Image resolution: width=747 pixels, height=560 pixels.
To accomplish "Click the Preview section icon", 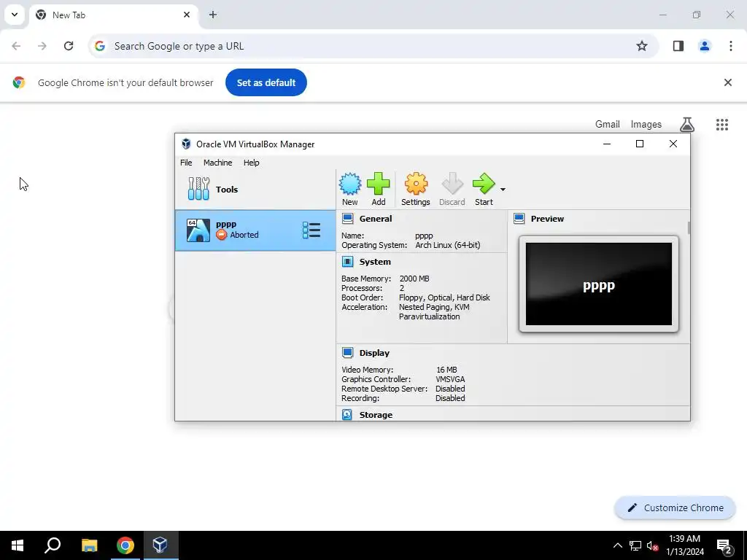I will click(519, 219).
